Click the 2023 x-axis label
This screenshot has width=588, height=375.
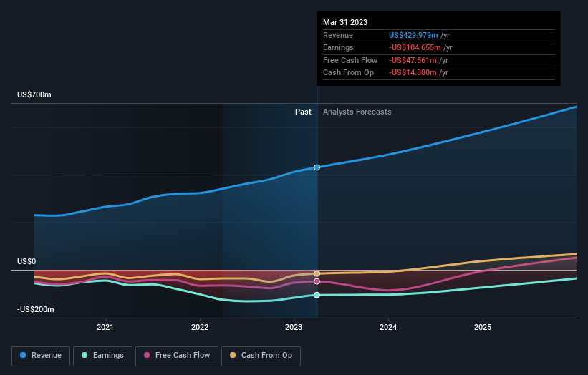[294, 328]
